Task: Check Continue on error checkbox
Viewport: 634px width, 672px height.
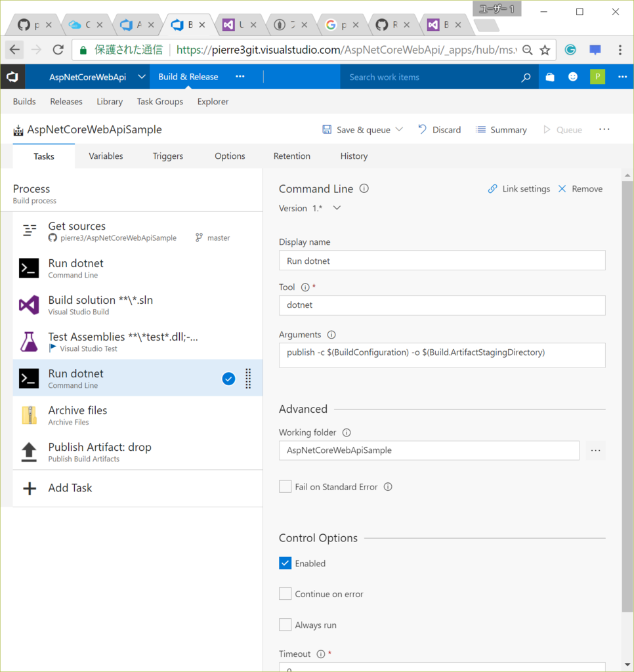Action: 285,593
